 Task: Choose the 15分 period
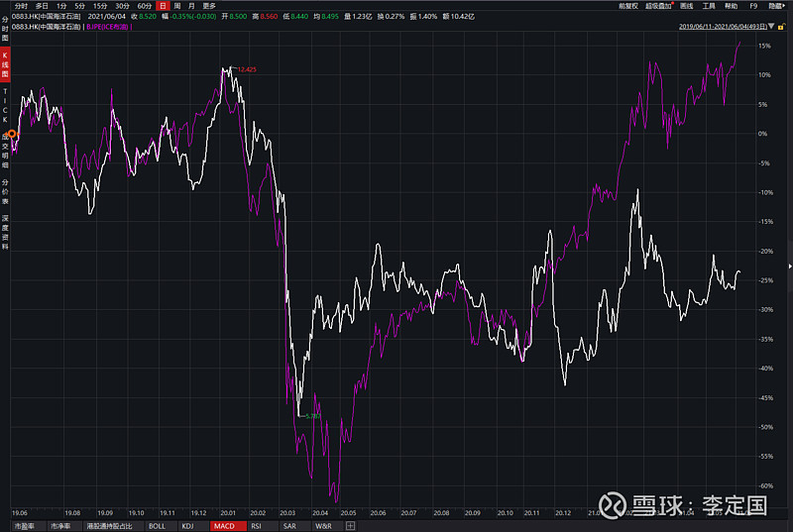point(100,6)
